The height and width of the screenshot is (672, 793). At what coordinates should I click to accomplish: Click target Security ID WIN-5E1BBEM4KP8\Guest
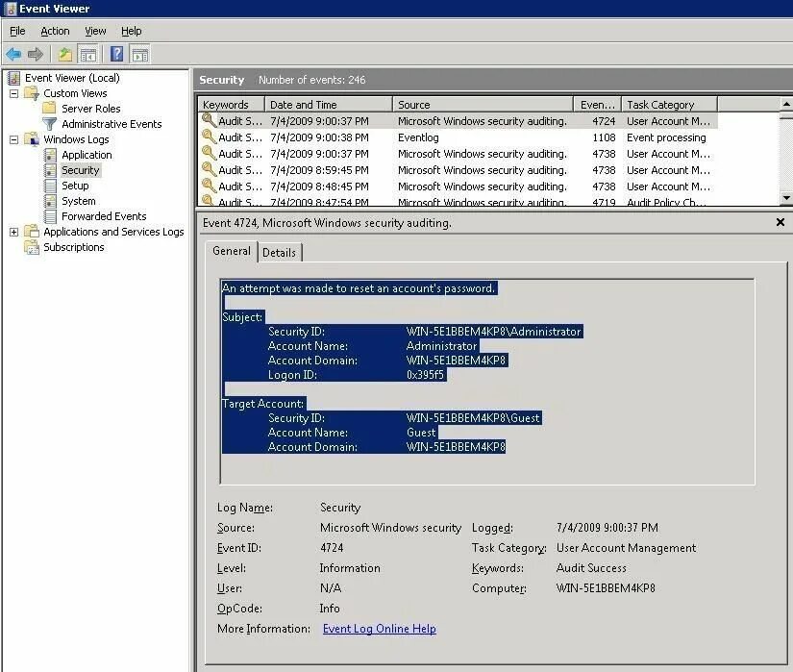click(473, 417)
